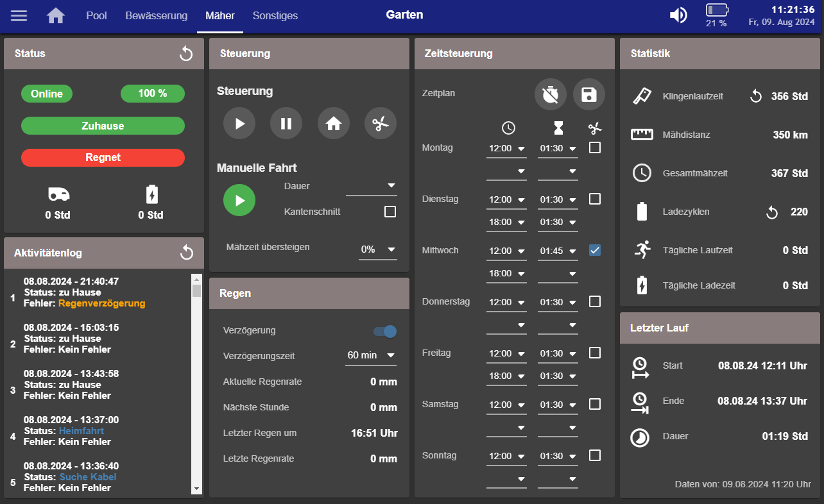The height and width of the screenshot is (504, 824).
Task: Click the Suche Kabel status in log entry 5
Action: [x=88, y=477]
